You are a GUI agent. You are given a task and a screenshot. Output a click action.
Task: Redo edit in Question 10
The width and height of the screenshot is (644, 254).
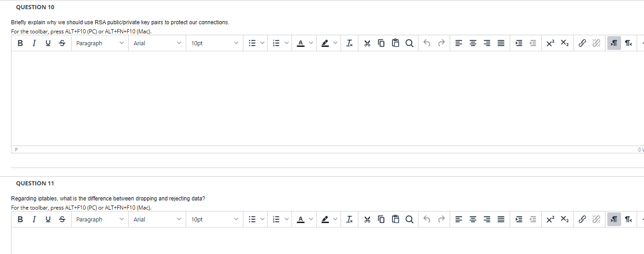click(x=441, y=43)
